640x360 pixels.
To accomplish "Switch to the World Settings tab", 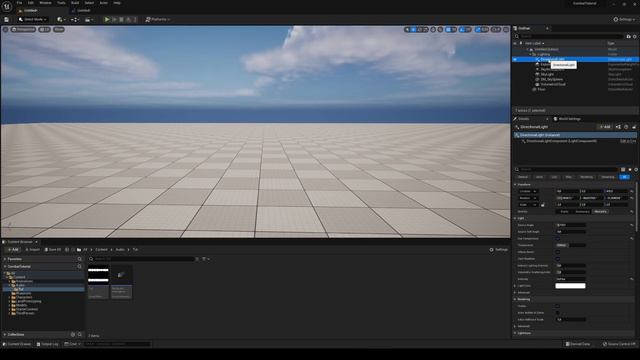I will [x=567, y=119].
